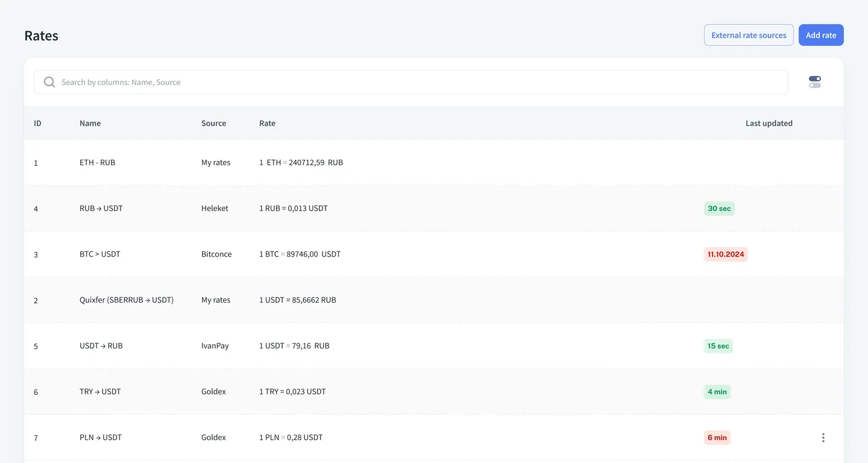The height and width of the screenshot is (463, 868).
Task: Click the 1 TRY = 0,023 USDT value
Action: (292, 392)
